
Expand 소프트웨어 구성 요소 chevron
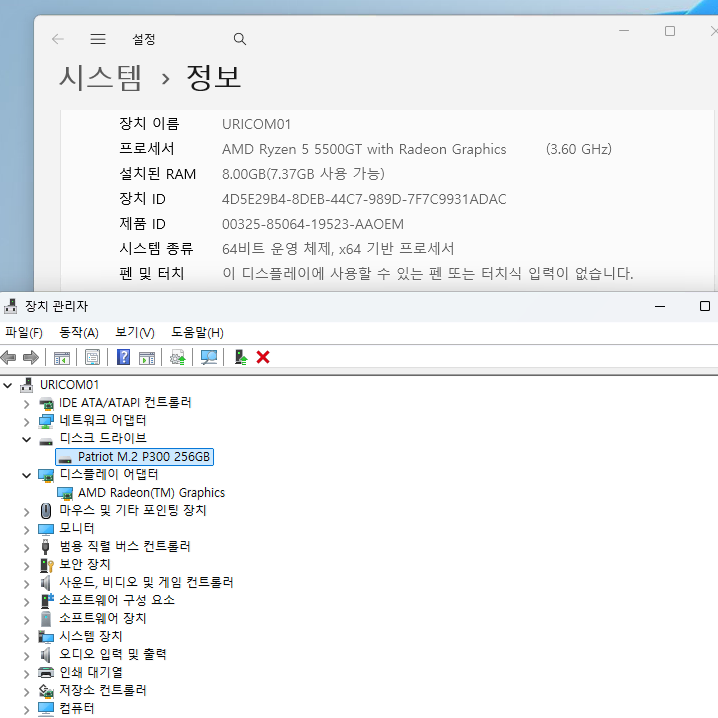pyautogui.click(x=27, y=602)
